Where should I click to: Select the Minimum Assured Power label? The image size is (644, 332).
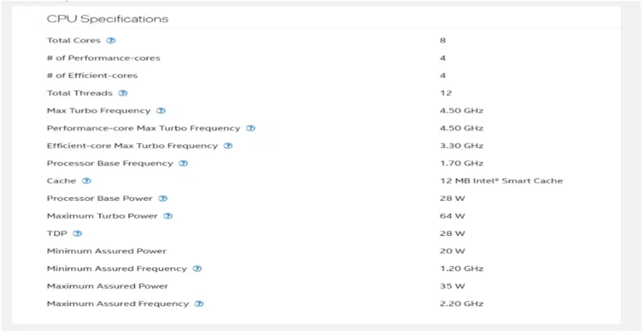coord(107,251)
